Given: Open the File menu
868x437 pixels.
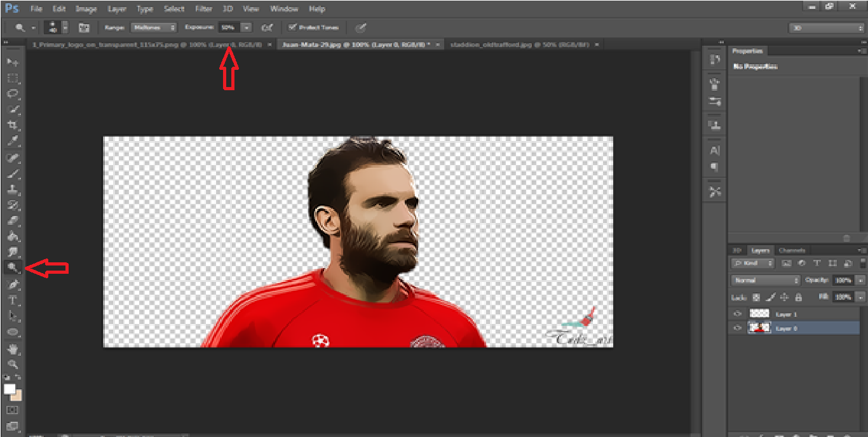Looking at the screenshot, I should [x=36, y=9].
